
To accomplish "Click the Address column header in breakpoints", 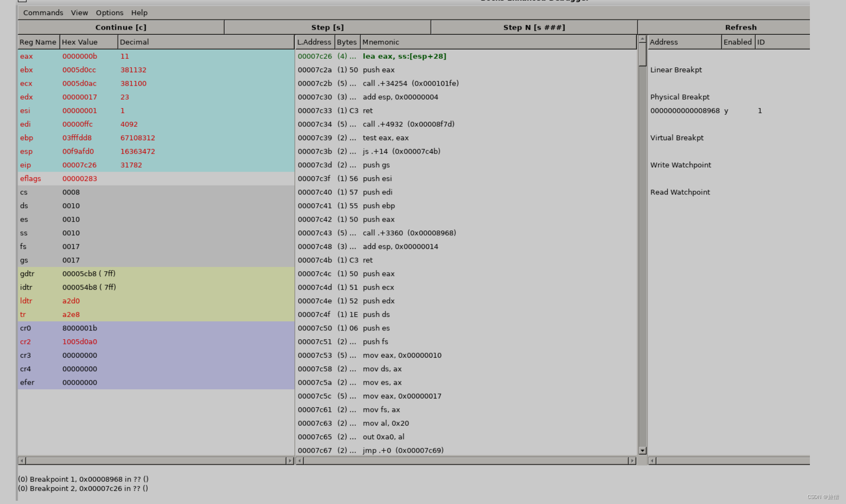I will [x=684, y=42].
